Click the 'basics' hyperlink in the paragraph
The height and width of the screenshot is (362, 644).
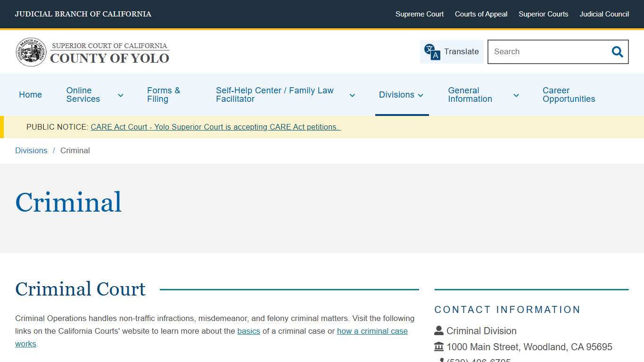pos(248,331)
